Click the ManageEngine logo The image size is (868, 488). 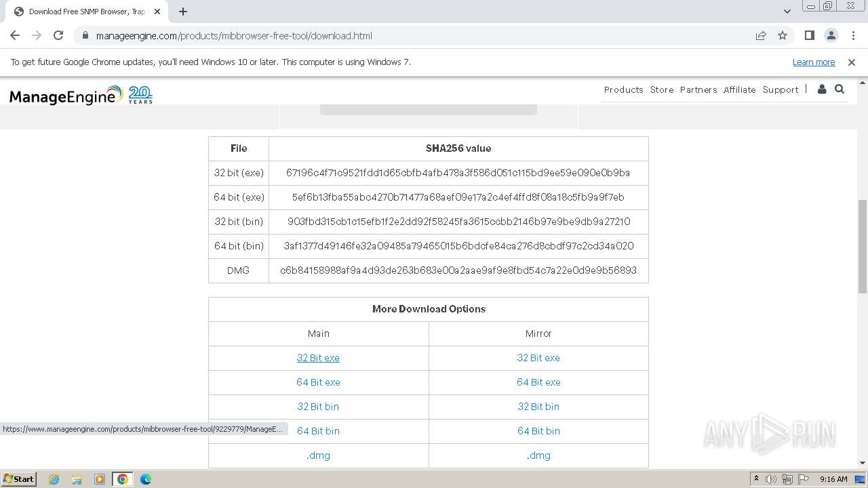tap(81, 95)
